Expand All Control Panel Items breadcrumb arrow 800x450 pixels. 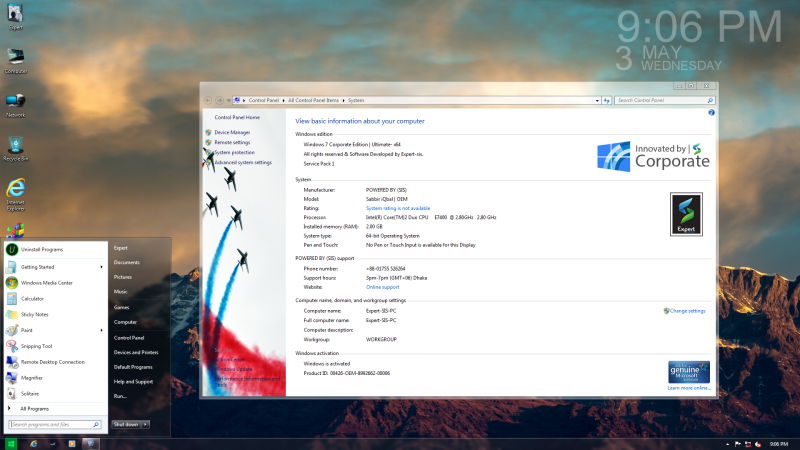[x=343, y=101]
